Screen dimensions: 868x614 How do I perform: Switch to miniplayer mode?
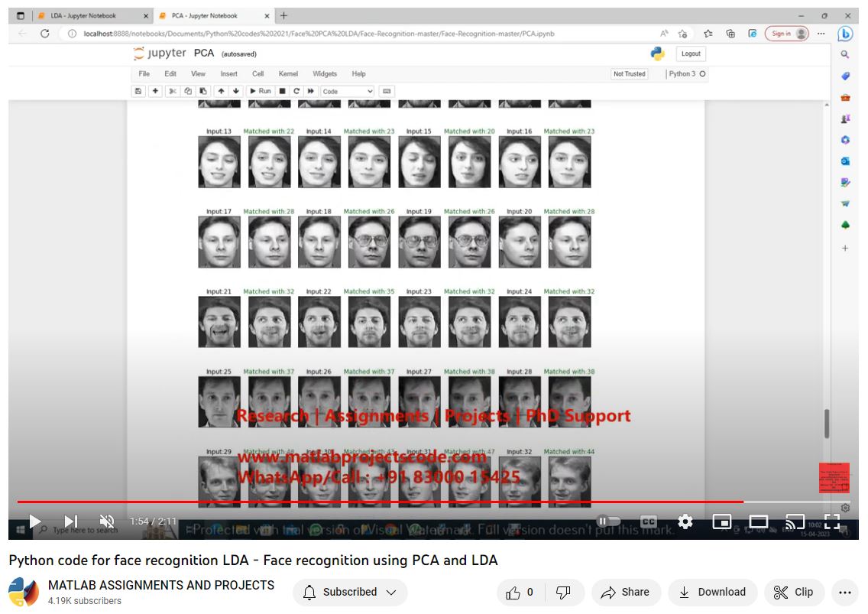721,521
